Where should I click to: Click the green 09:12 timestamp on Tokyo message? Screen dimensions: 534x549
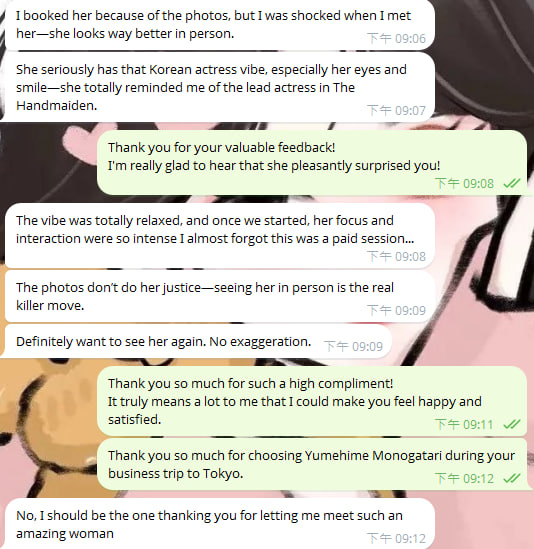click(464, 478)
